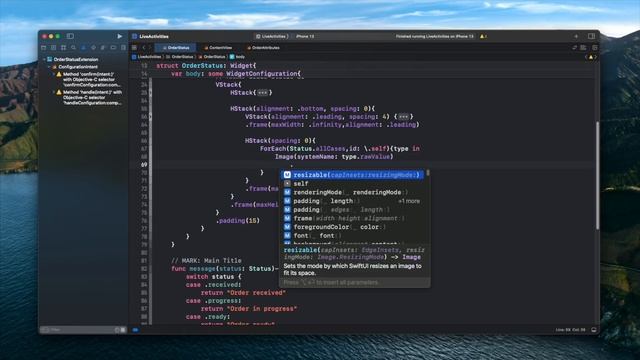Click the LiveActivities project title in toolbar
Image resolution: width=640 pixels, height=360 pixels.
pyautogui.click(x=153, y=36)
